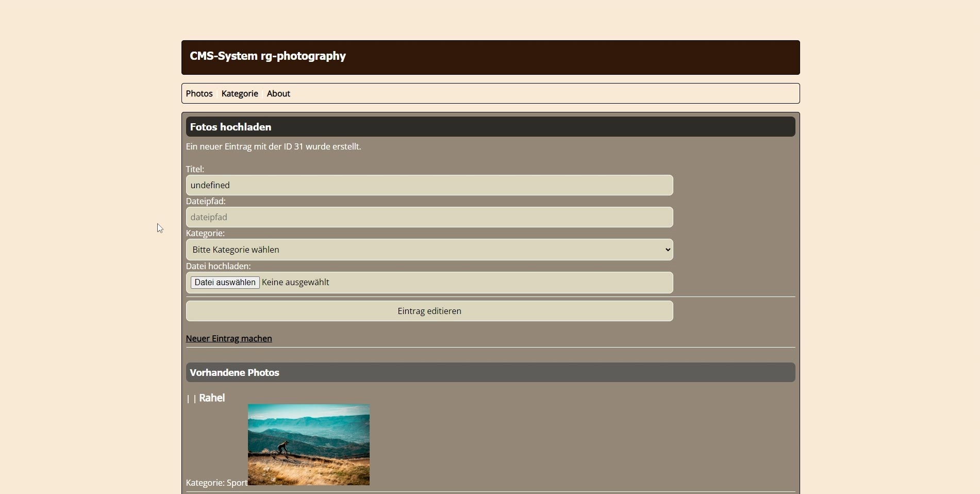This screenshot has height=494, width=980.
Task: Focus the Titel field containing "undefined"
Action: 429,185
